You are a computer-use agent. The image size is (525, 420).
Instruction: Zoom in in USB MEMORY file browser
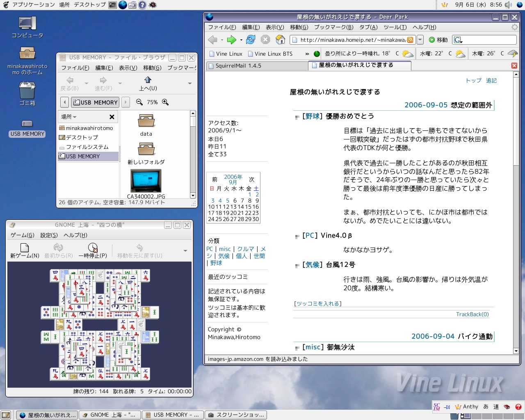165,102
